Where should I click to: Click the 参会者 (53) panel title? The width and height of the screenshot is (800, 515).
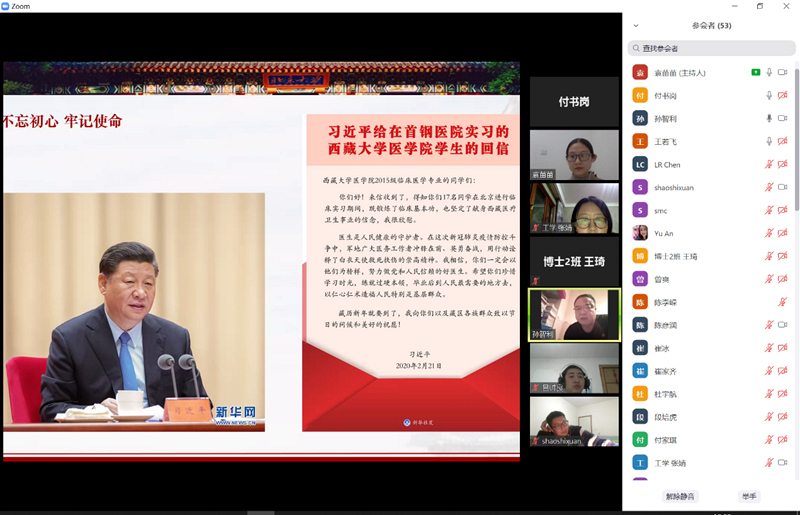(711, 25)
